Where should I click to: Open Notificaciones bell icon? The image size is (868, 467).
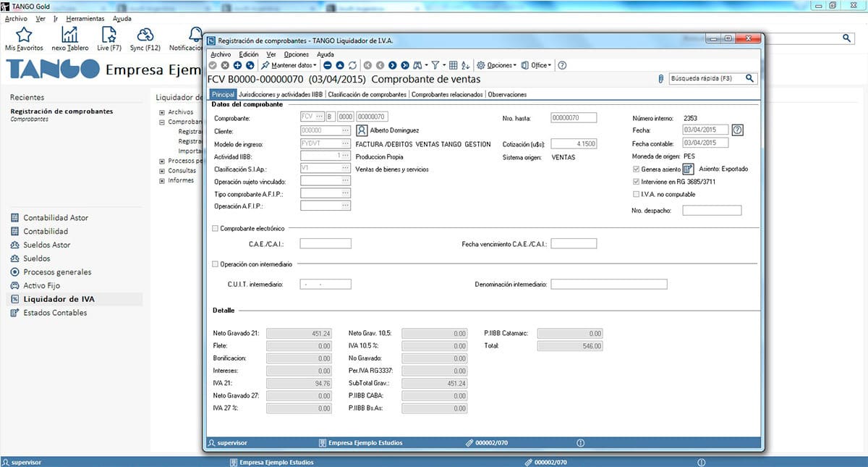click(195, 34)
